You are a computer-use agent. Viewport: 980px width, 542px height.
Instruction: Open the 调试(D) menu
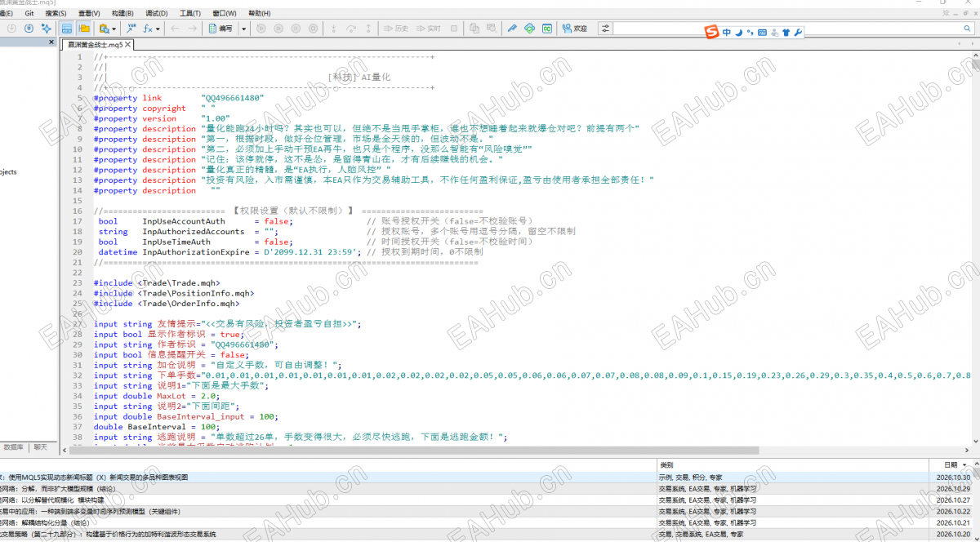(156, 14)
